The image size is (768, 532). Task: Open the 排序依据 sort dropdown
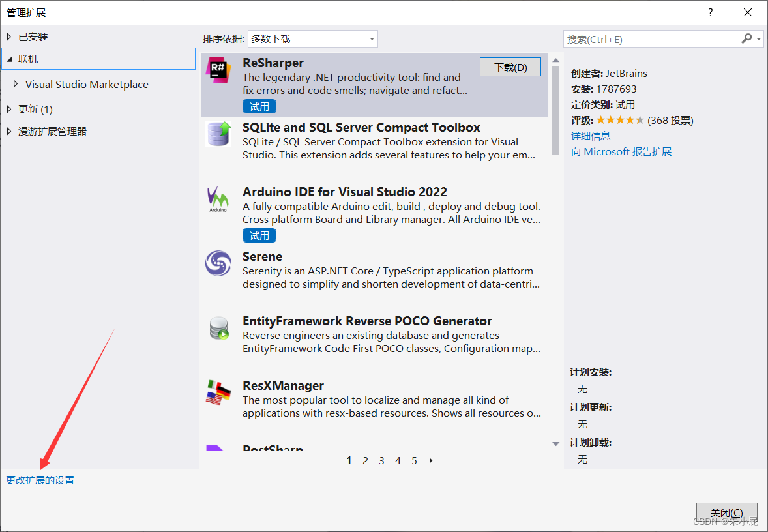[x=312, y=38]
